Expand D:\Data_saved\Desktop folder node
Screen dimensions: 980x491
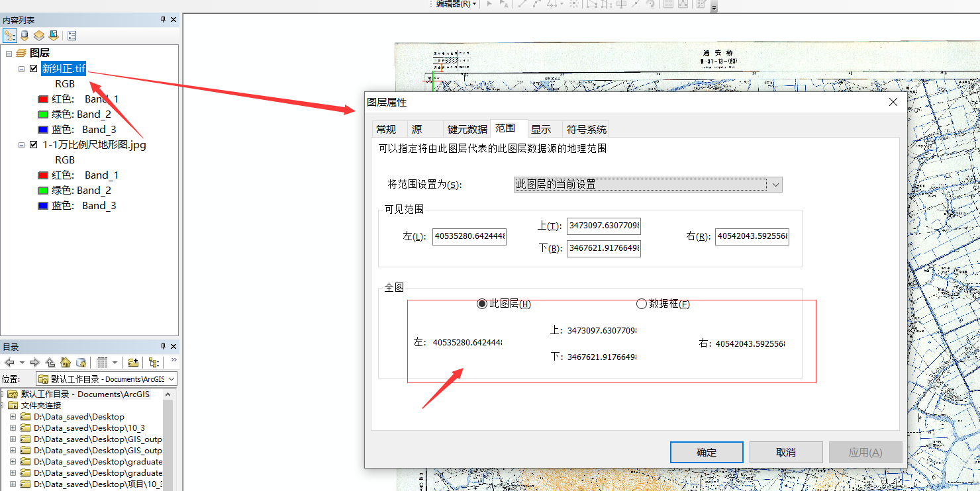13,417
